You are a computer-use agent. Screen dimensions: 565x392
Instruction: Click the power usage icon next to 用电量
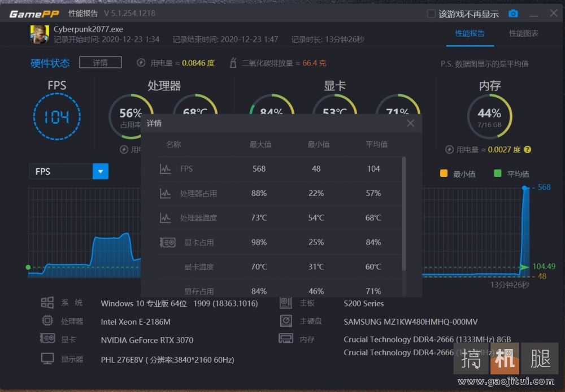[141, 63]
